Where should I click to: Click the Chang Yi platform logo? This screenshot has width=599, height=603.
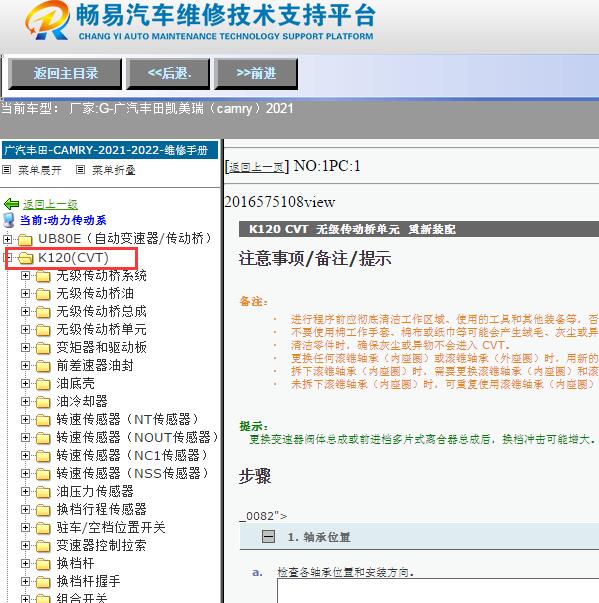(48, 21)
